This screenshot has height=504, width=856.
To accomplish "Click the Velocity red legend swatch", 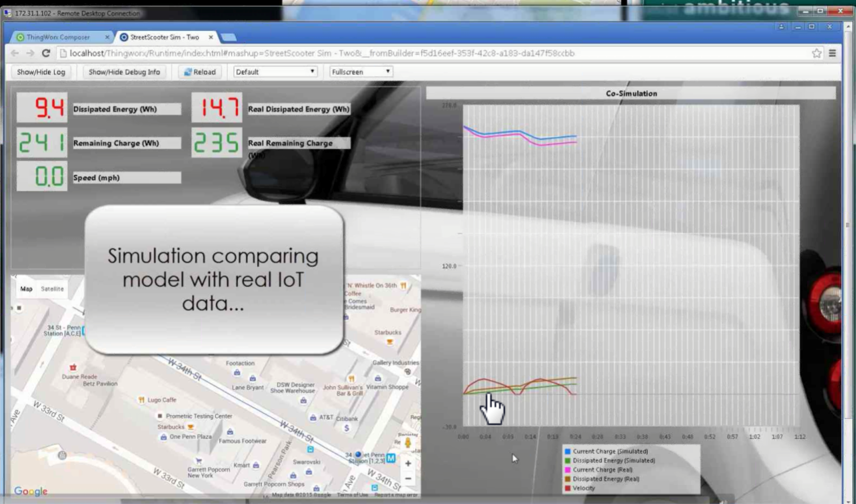I will (567, 488).
